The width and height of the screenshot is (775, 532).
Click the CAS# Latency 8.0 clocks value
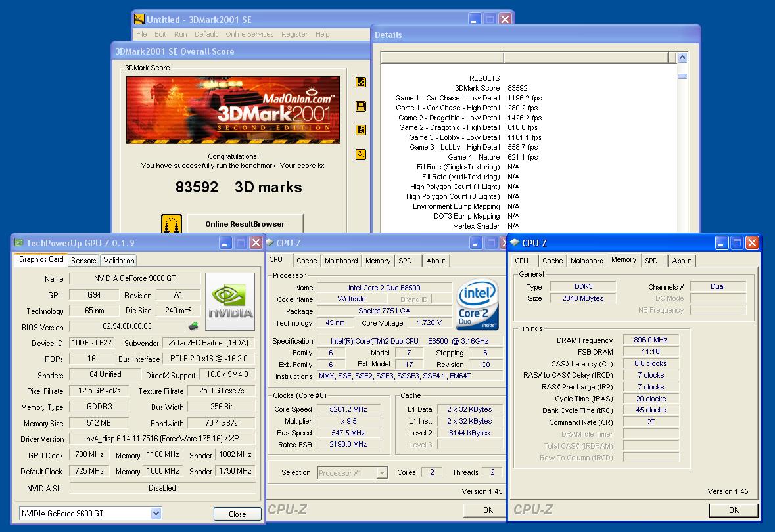651,364
